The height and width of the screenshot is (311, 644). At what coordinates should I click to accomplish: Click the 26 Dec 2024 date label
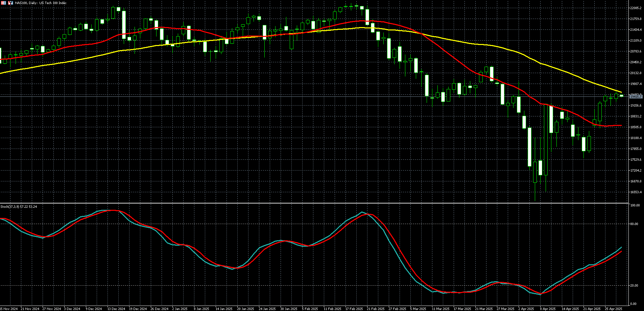point(160,309)
